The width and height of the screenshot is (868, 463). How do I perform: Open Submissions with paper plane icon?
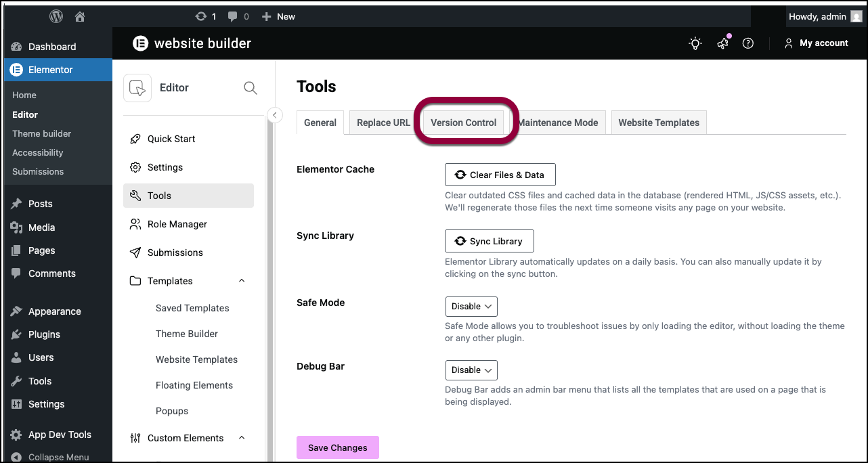(x=188, y=252)
